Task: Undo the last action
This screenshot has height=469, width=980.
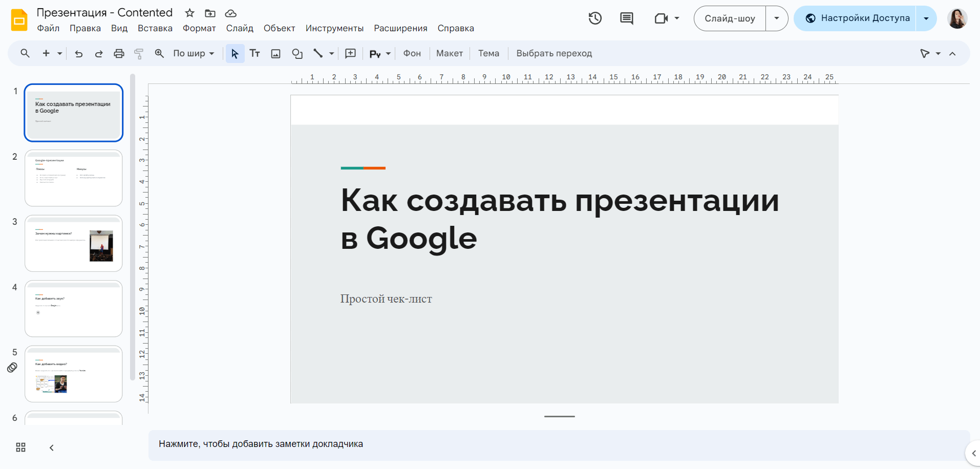Action: coord(78,53)
